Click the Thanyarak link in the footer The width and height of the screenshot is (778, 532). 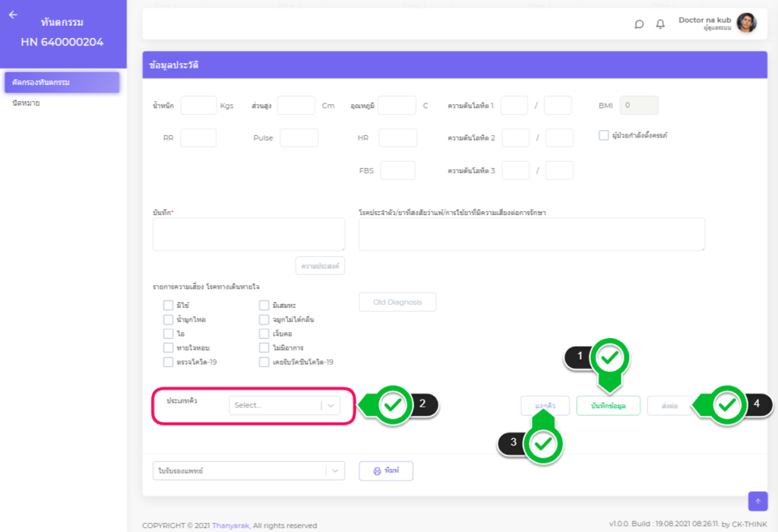(x=229, y=525)
